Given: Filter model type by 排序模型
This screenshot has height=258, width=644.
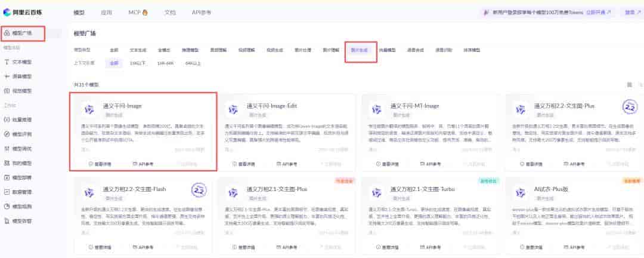Looking at the screenshot, I should (472, 50).
